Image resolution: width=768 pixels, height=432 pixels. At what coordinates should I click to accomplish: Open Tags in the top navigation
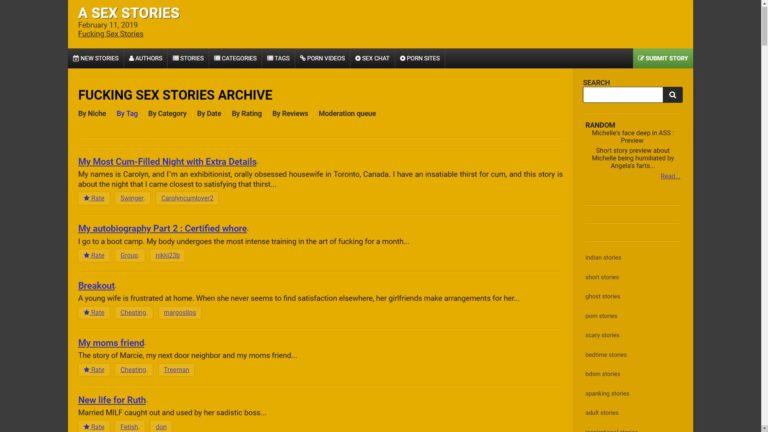click(278, 58)
